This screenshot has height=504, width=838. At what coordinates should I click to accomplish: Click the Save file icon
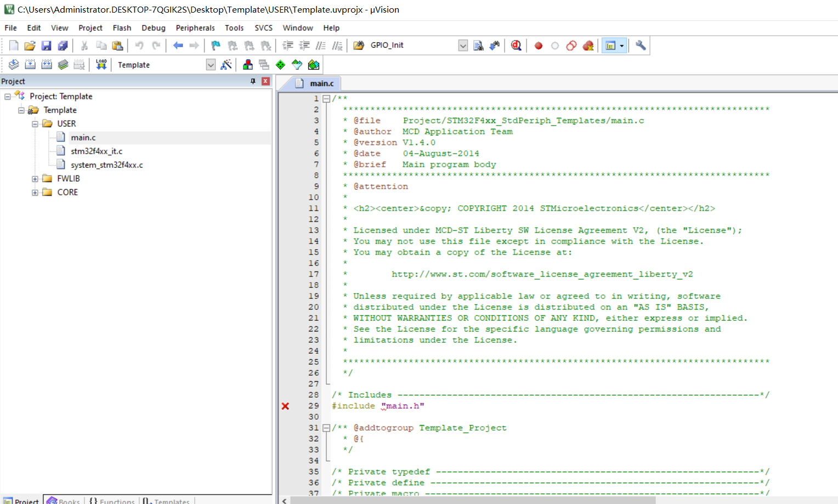(x=47, y=46)
